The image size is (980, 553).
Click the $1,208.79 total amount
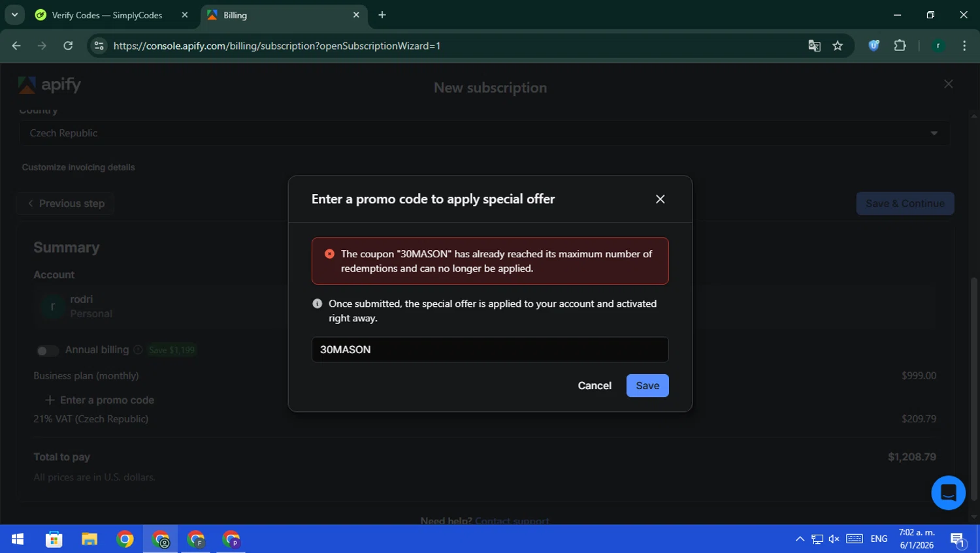click(911, 457)
